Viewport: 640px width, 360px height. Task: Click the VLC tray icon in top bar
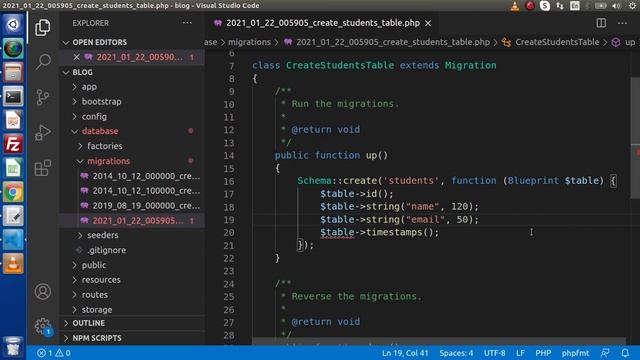click(515, 6)
